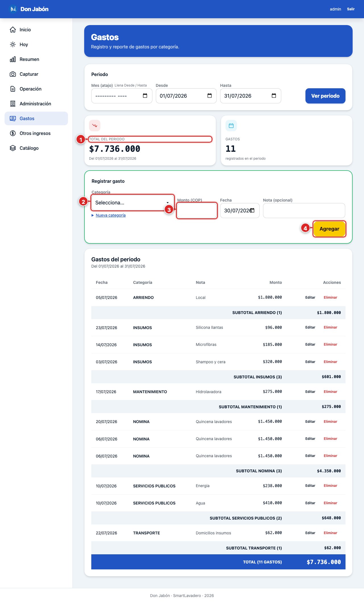The image size is (364, 603).
Task: Click the Ver periodo button
Action: pos(325,96)
